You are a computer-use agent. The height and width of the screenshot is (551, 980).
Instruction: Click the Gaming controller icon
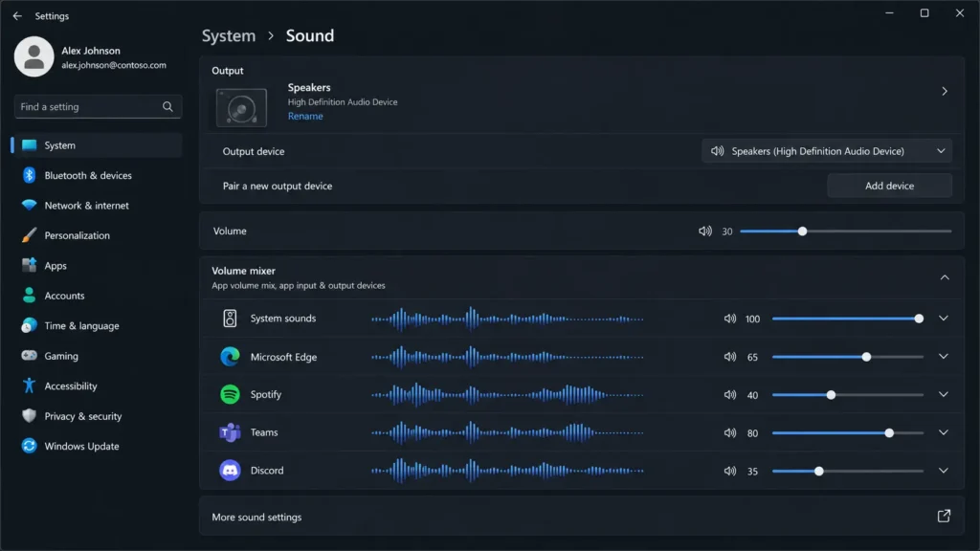pyautogui.click(x=29, y=356)
